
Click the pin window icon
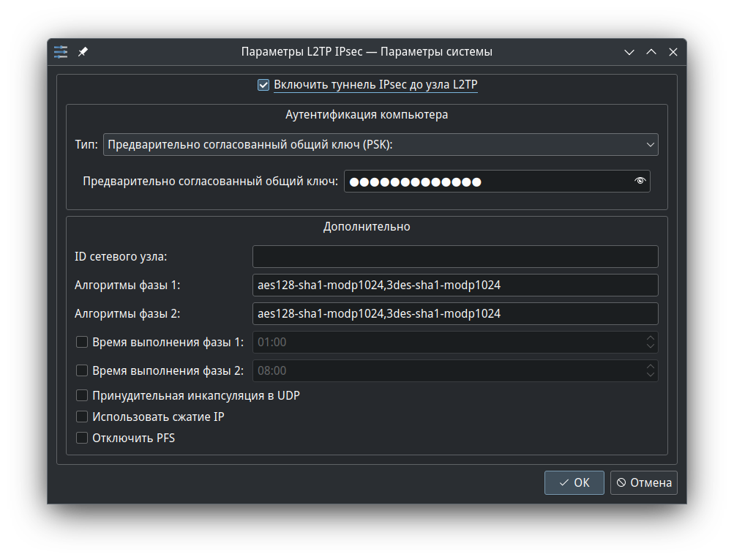pyautogui.click(x=83, y=52)
